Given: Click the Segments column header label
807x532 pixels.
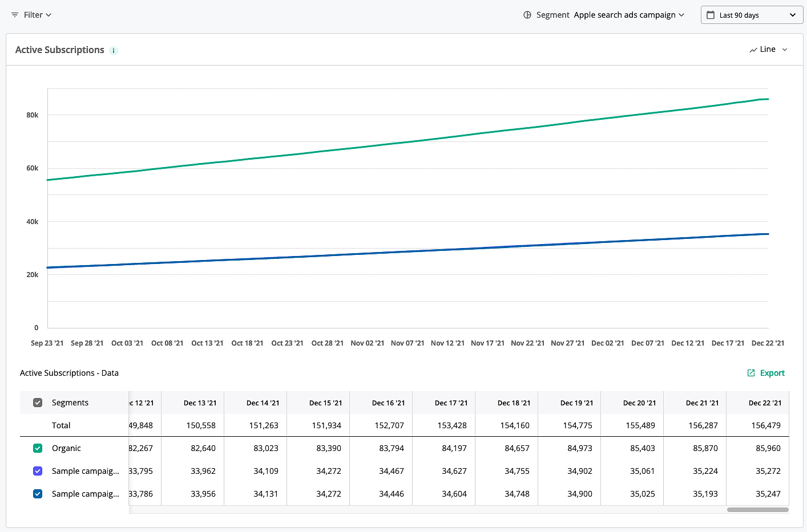Looking at the screenshot, I should (x=70, y=403).
